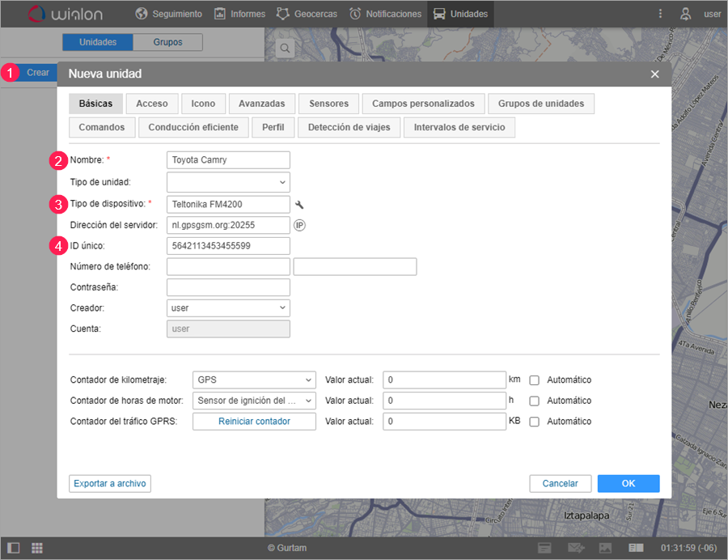The image size is (728, 560).
Task: Click the © Gurtam copyright text
Action: click(x=287, y=548)
